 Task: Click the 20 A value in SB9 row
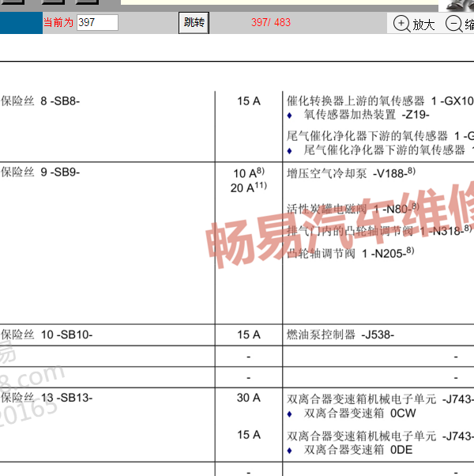point(249,187)
